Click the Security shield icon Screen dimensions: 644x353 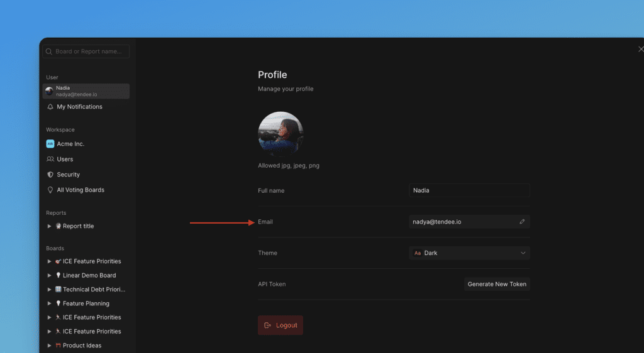click(x=50, y=175)
